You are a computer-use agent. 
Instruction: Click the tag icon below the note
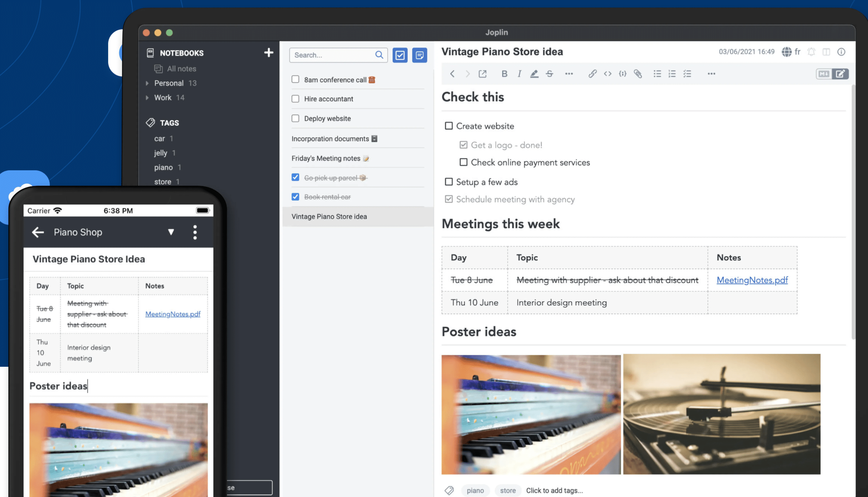449,490
